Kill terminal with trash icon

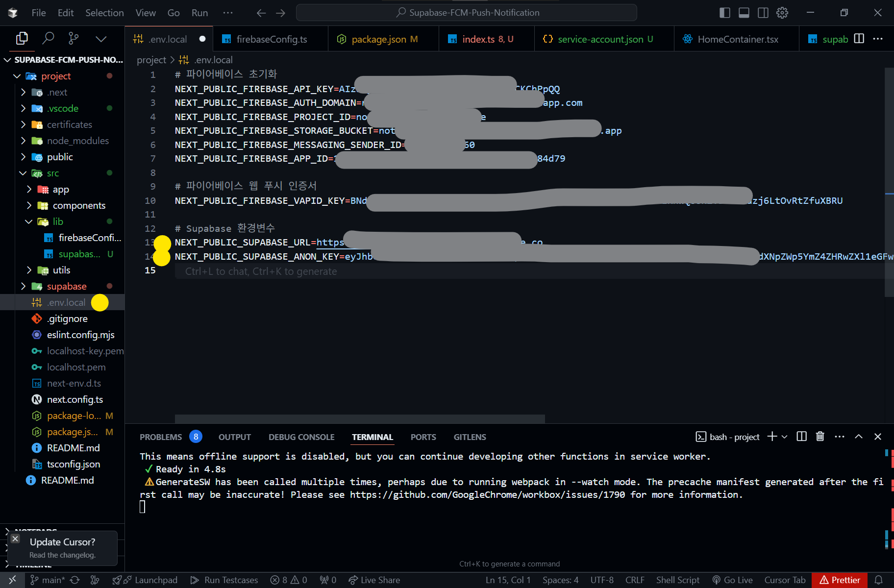coord(820,437)
